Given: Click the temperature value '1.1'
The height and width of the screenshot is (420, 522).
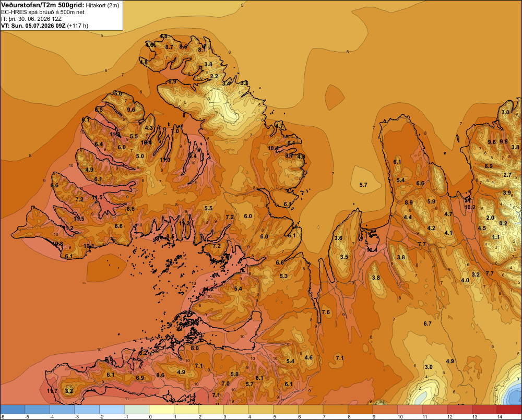Looking at the screenshot, I should [x=496, y=237].
